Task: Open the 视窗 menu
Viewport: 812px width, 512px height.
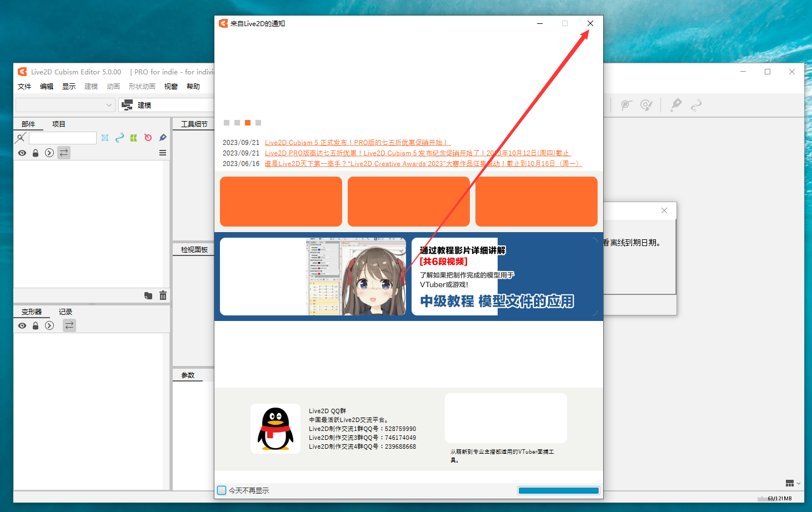Action: click(171, 87)
